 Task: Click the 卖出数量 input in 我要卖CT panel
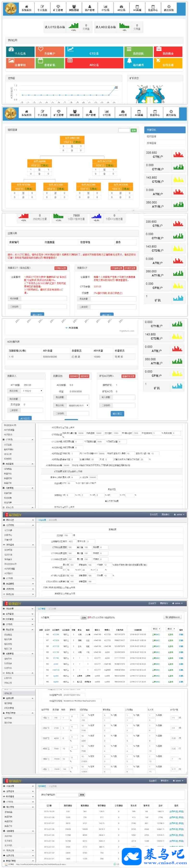click(x=113, y=299)
